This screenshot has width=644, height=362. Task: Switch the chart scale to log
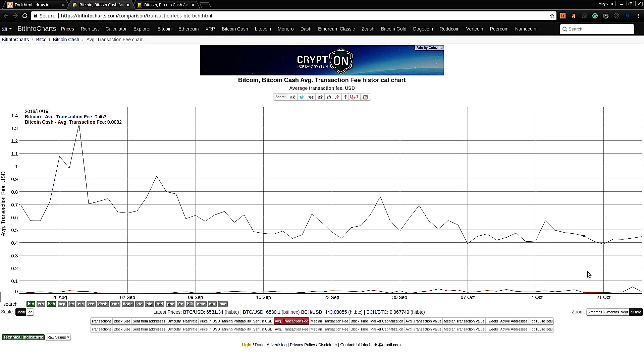[x=30, y=312]
